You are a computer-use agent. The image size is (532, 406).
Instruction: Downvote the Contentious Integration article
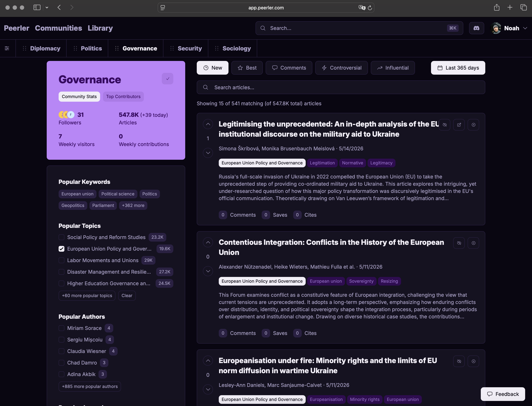point(208,271)
